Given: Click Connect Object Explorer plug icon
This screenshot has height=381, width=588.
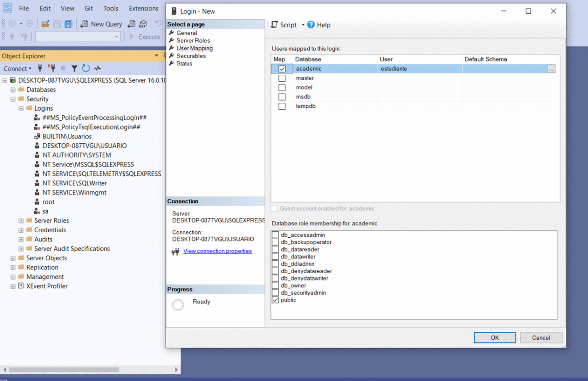Looking at the screenshot, I should point(40,68).
